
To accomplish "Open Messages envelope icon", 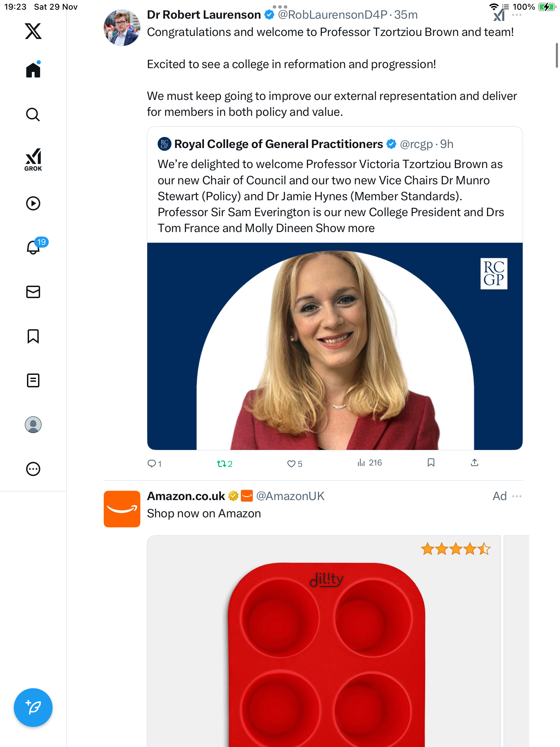I will click(x=33, y=292).
